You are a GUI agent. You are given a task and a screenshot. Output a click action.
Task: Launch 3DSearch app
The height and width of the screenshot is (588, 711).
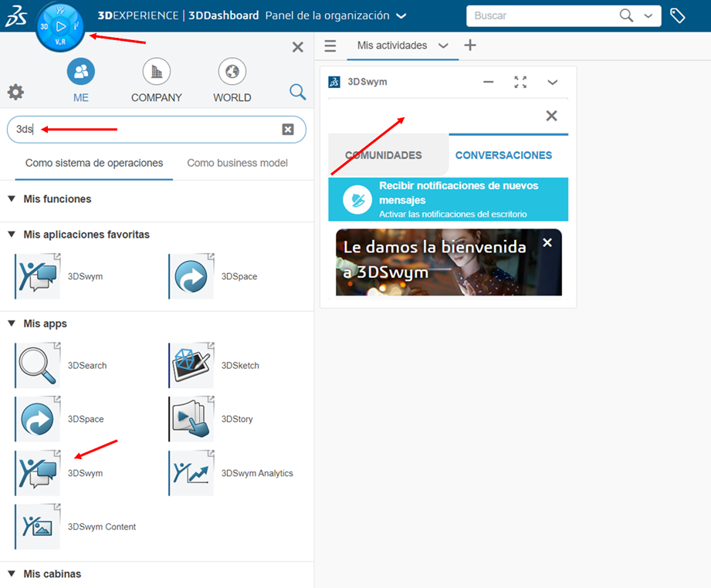click(x=38, y=366)
